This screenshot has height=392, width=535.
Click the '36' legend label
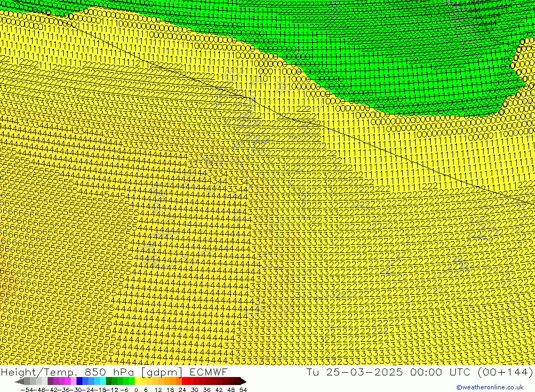click(x=207, y=390)
